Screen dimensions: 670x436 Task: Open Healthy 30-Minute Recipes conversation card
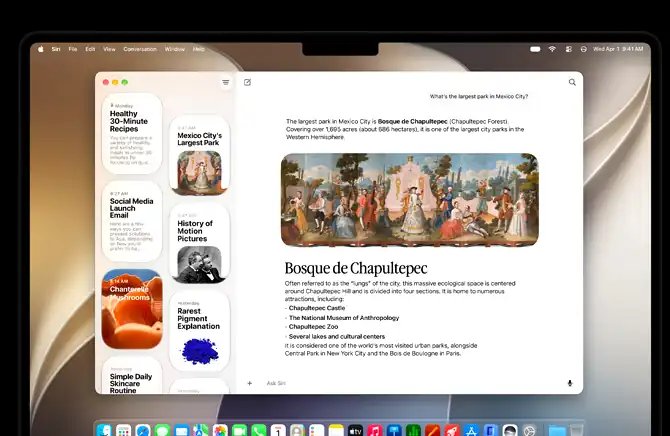tap(132, 133)
